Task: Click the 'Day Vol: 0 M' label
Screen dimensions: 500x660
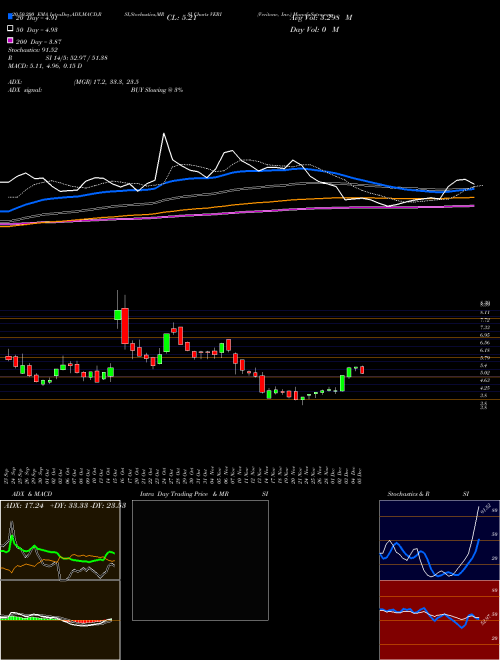Action: tap(314, 29)
